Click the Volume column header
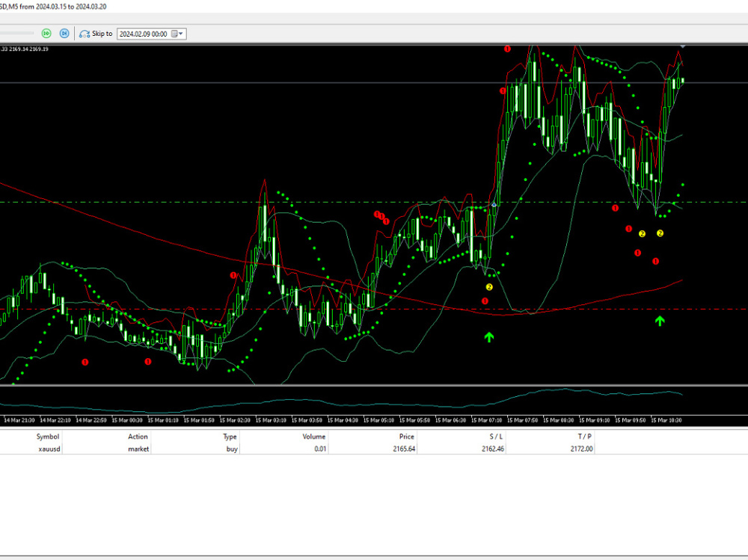This screenshot has width=748, height=560. tap(314, 437)
